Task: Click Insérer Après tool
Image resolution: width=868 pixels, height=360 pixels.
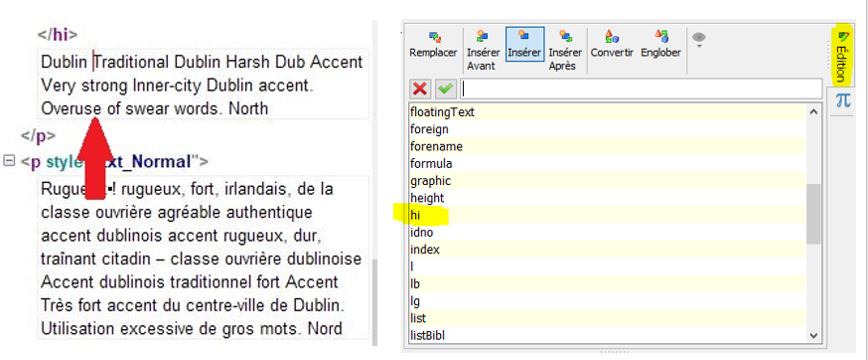Action: coord(564,51)
